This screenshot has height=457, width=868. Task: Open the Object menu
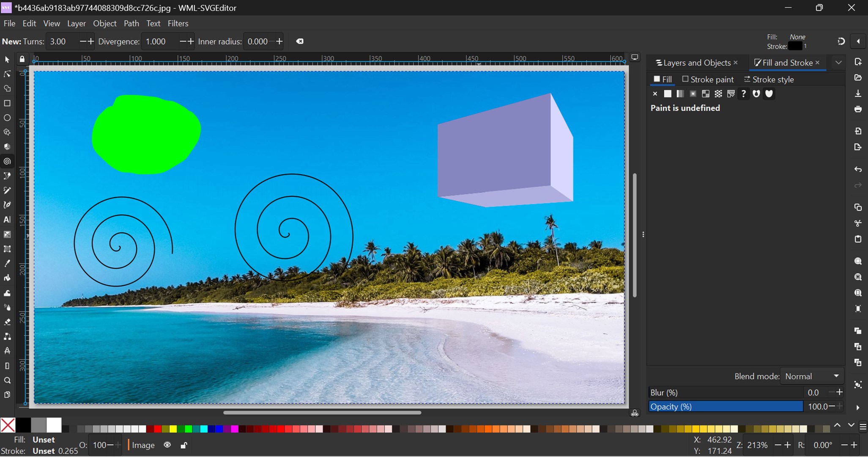(x=104, y=24)
